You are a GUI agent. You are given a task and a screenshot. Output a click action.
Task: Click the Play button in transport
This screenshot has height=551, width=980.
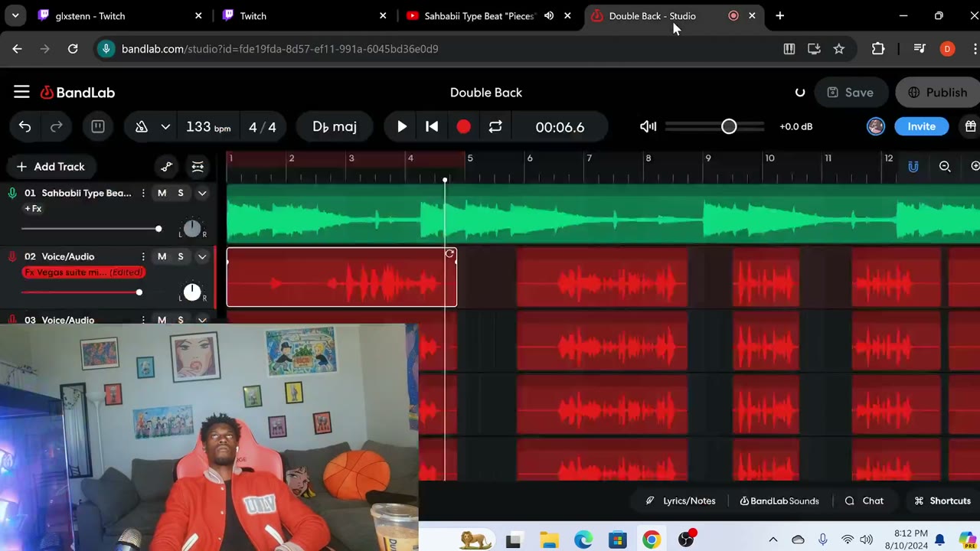(x=402, y=127)
